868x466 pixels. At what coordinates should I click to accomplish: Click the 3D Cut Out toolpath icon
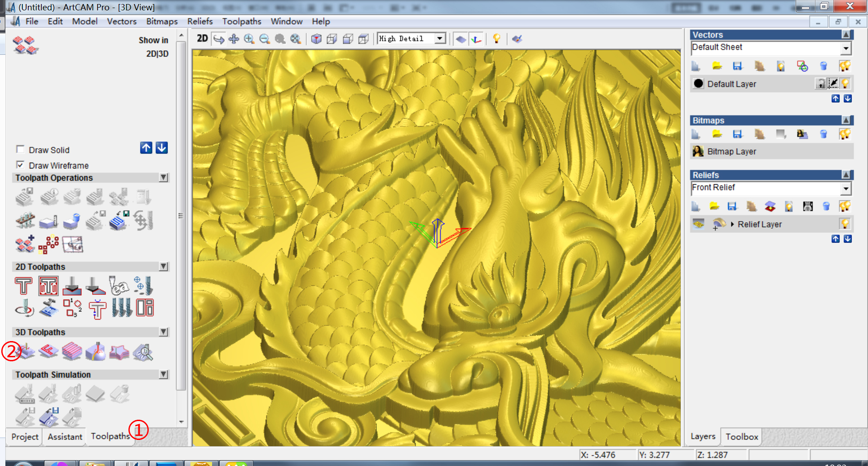119,351
